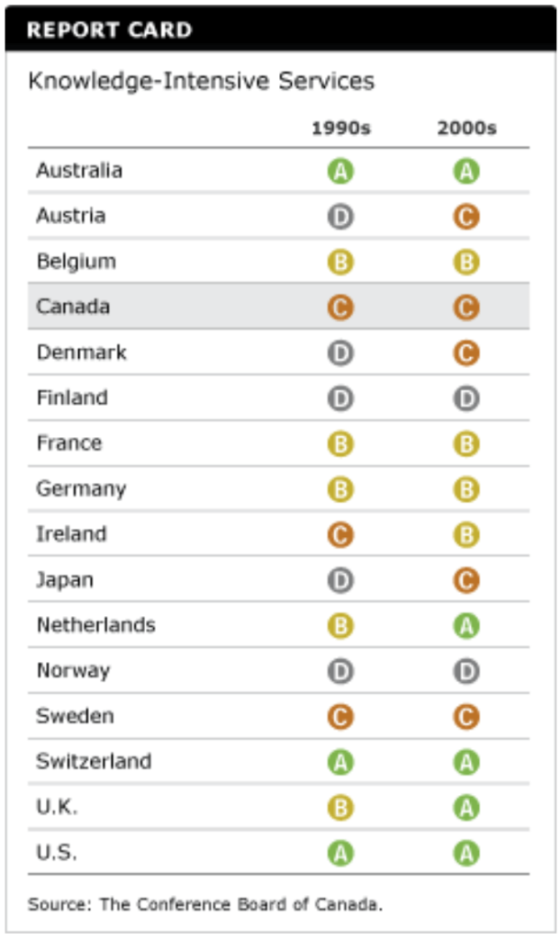The height and width of the screenshot is (940, 560).
Task: Click the 2000s column header
Action: click(466, 129)
